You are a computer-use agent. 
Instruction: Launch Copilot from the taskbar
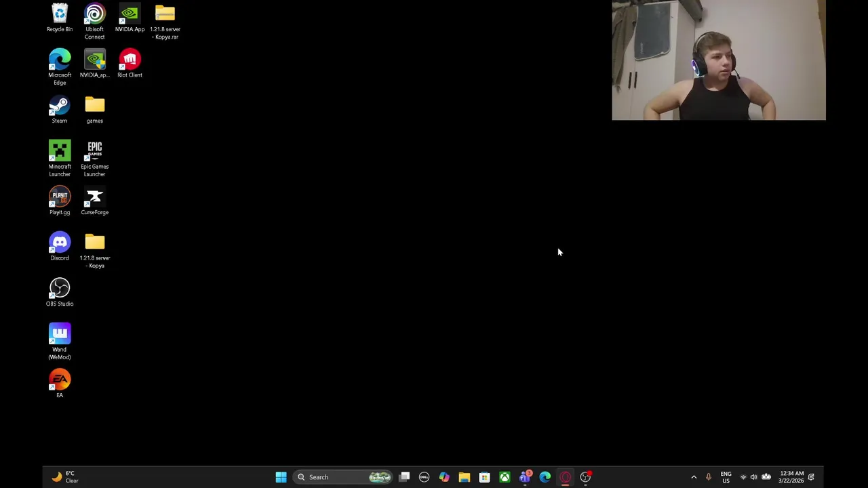(x=444, y=477)
